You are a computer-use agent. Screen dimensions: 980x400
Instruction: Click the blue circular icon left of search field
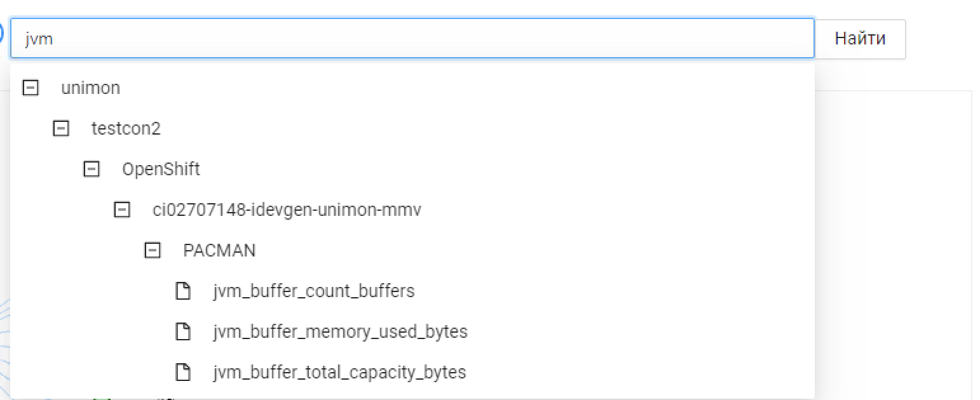coord(2,32)
